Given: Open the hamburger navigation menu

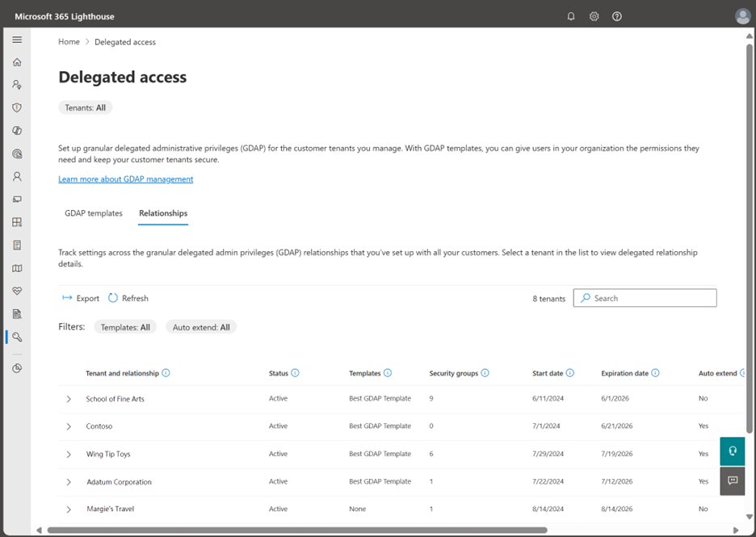Looking at the screenshot, I should 17,40.
